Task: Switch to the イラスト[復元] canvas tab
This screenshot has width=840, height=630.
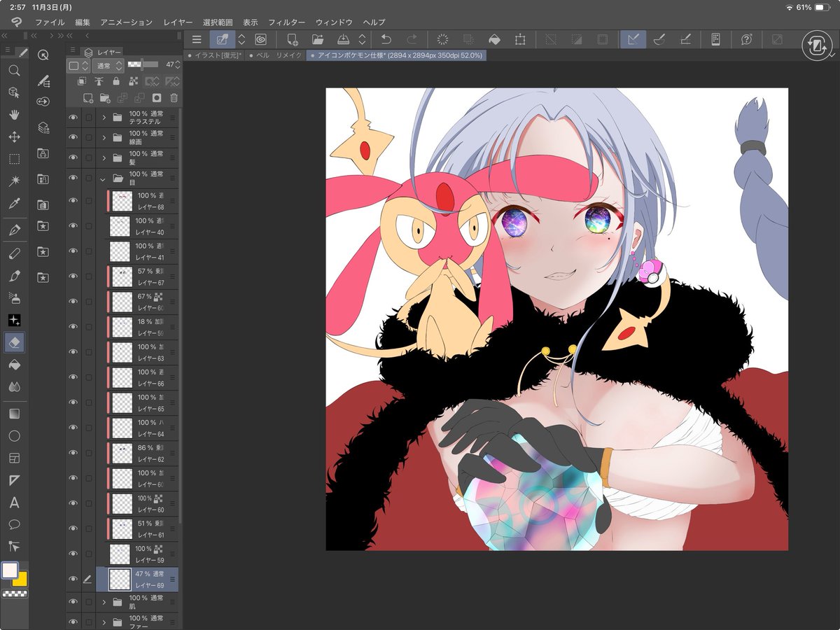Action: point(215,55)
